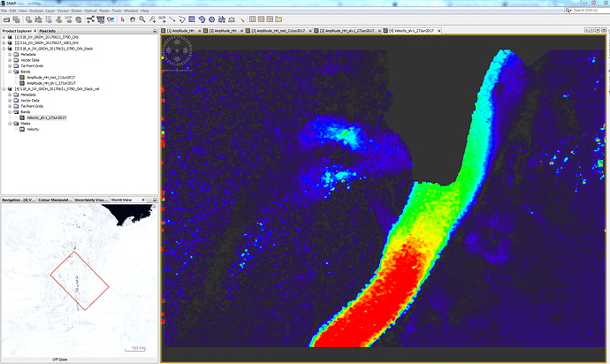Select the draw rectangle tool

[x=192, y=19]
